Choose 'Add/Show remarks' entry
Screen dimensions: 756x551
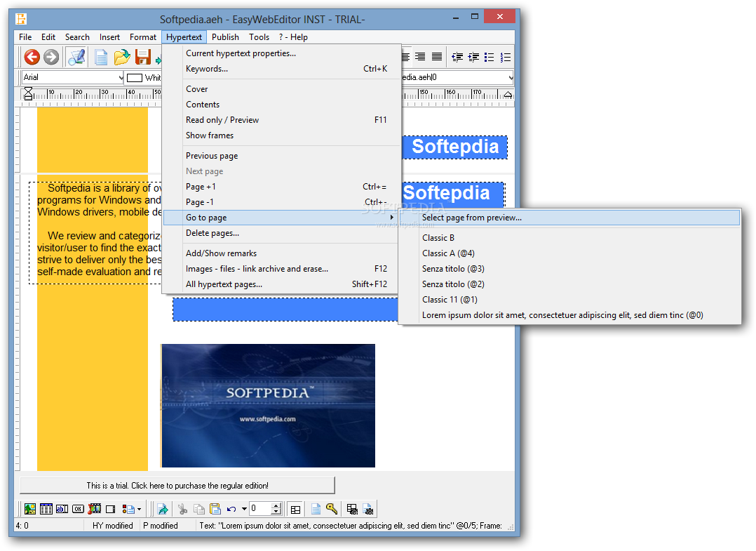(282, 253)
